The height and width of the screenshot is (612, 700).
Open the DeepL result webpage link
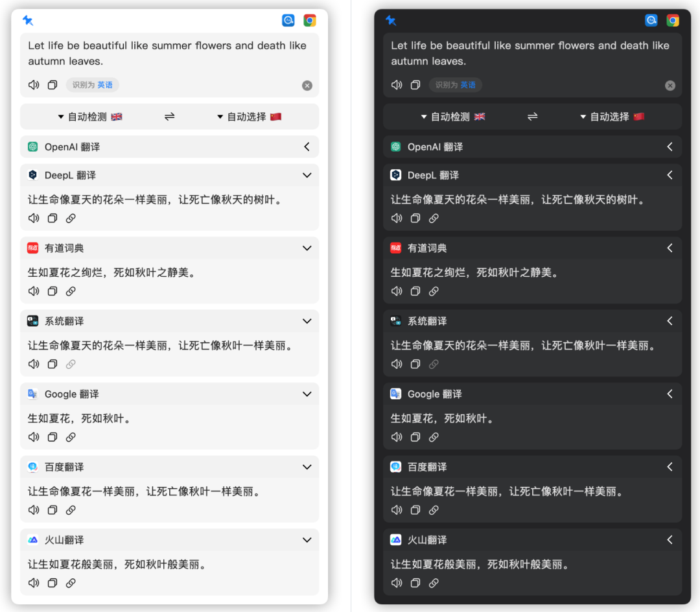coord(71,218)
